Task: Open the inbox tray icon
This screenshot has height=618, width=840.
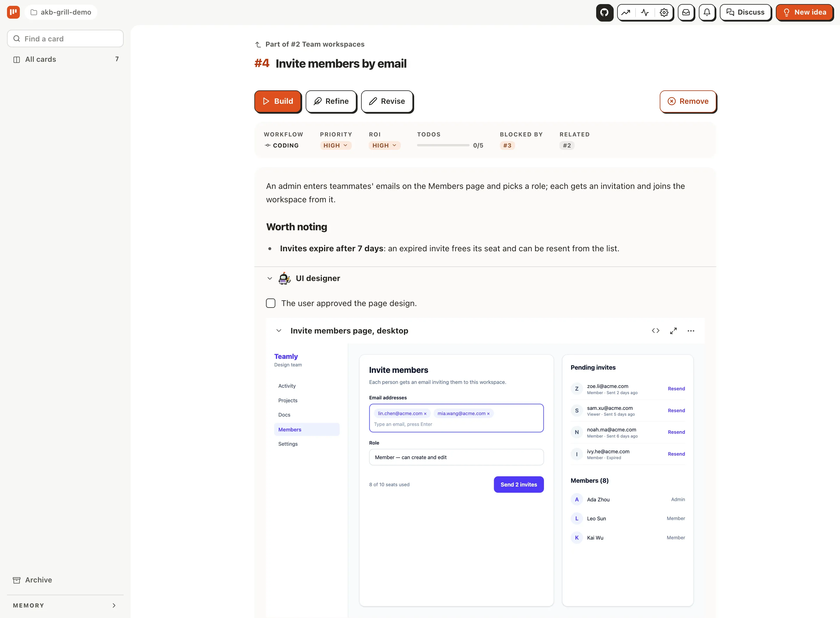Action: (686, 12)
